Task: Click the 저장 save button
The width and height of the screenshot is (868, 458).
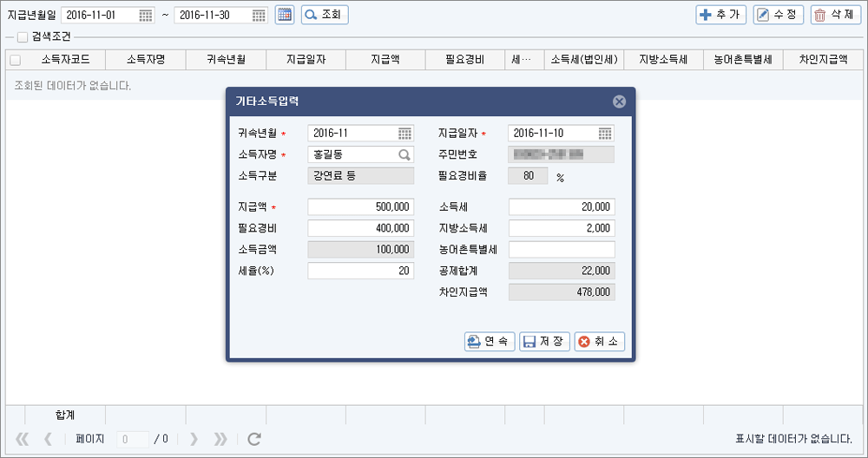Action: (544, 341)
